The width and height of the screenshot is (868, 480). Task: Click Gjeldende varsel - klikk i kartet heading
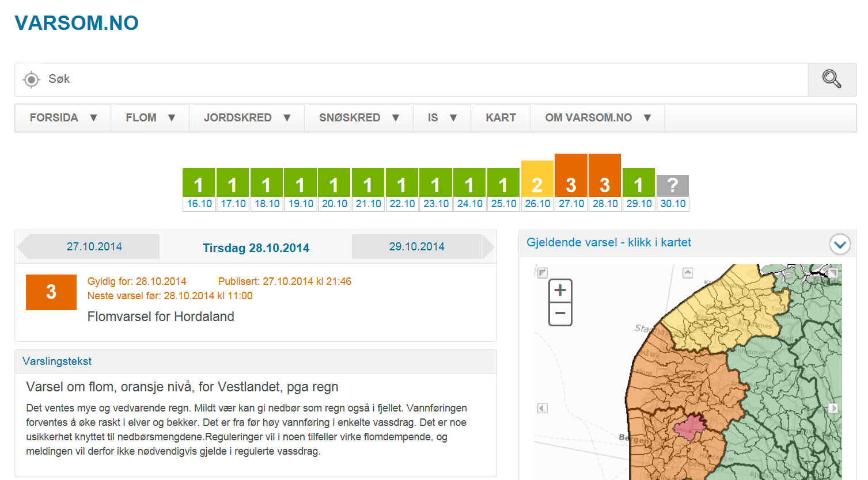609,243
